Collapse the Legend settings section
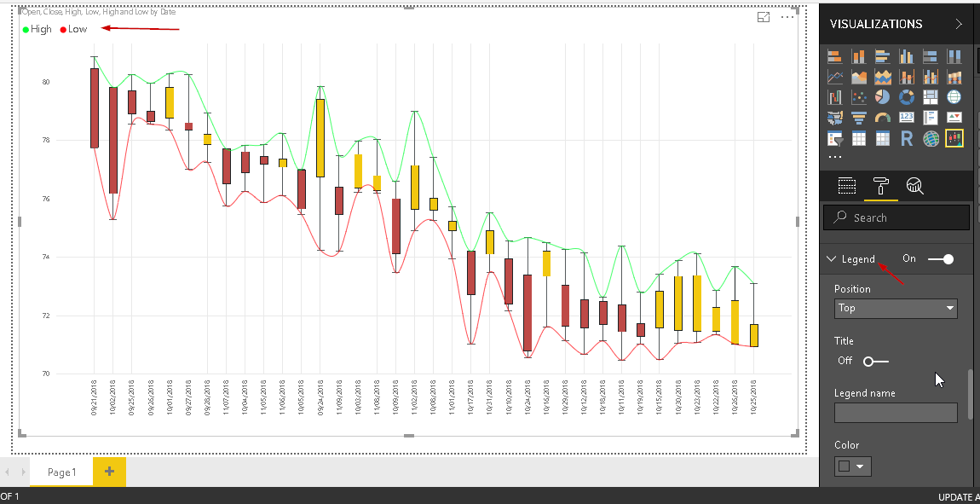 [831, 258]
